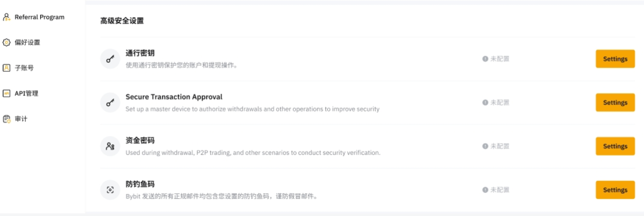
Task: Select 审计 in the sidebar
Action: click(x=21, y=119)
